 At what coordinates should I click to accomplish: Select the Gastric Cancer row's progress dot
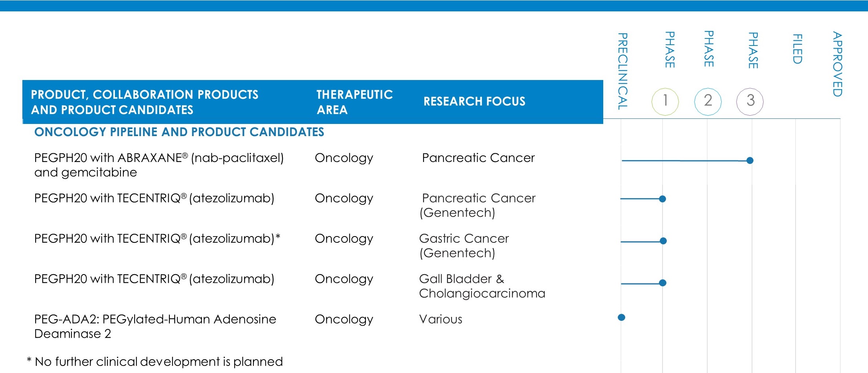click(663, 241)
